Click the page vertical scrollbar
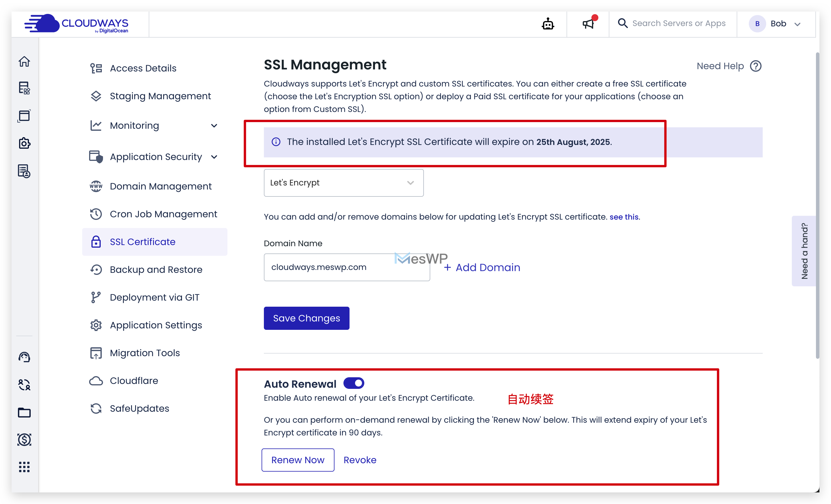The height and width of the screenshot is (504, 831). pos(817,206)
